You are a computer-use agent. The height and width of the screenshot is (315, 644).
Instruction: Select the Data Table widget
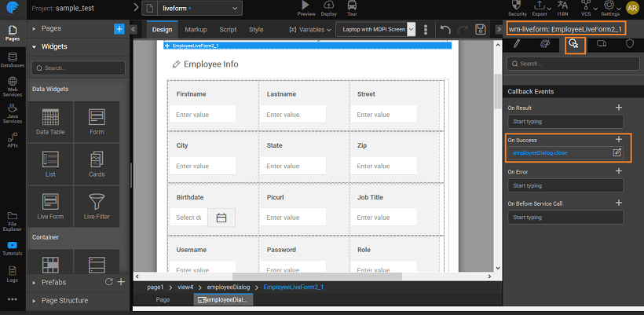(49, 122)
